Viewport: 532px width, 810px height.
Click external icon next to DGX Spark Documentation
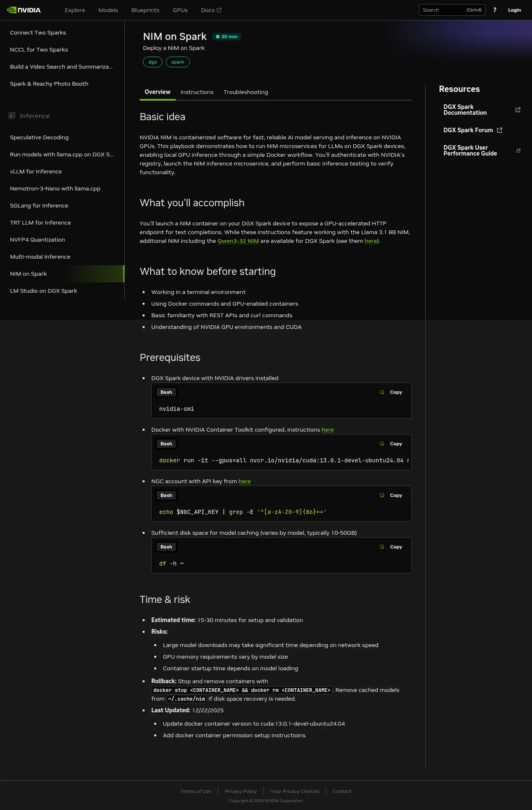pyautogui.click(x=518, y=110)
